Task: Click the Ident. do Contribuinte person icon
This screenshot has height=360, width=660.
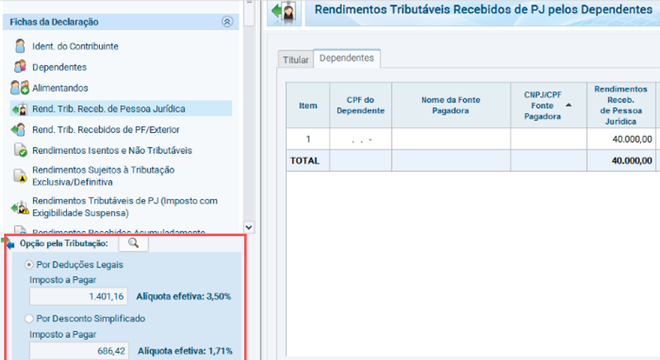Action: [20, 46]
